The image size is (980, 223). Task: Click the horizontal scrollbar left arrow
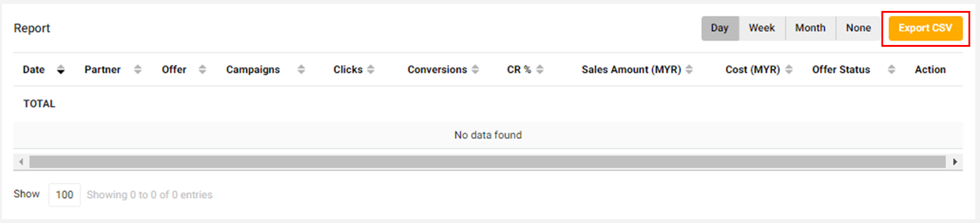point(21,162)
